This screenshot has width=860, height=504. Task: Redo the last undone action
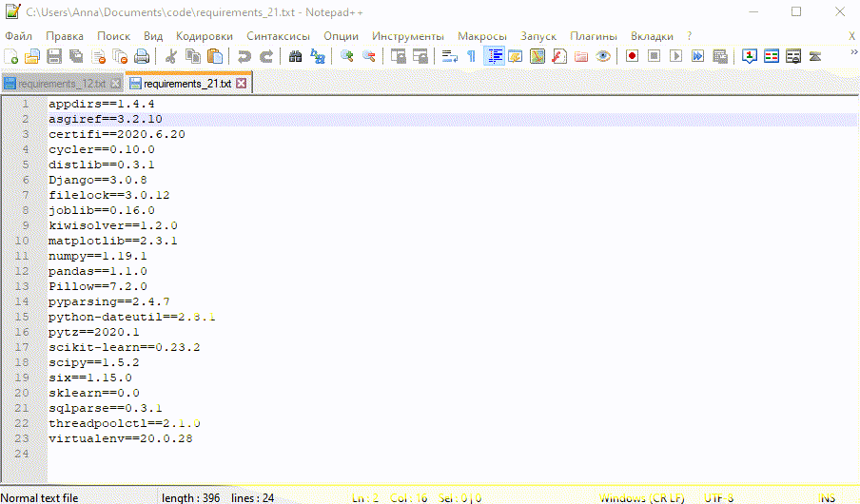coord(266,56)
